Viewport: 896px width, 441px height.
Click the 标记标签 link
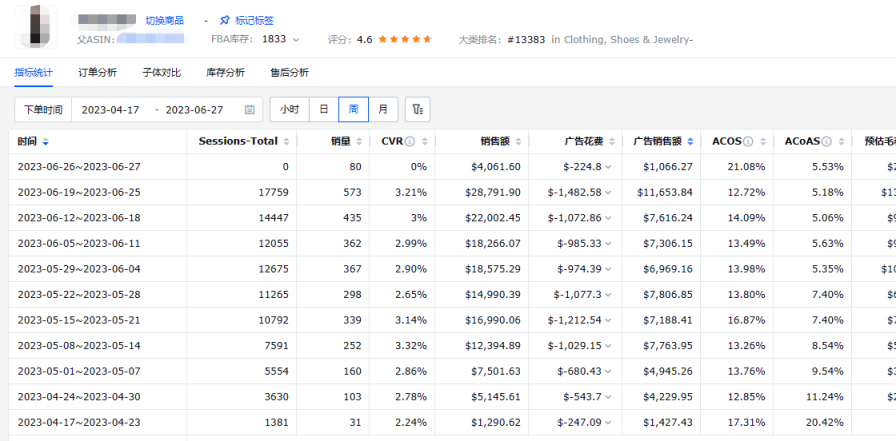(254, 20)
